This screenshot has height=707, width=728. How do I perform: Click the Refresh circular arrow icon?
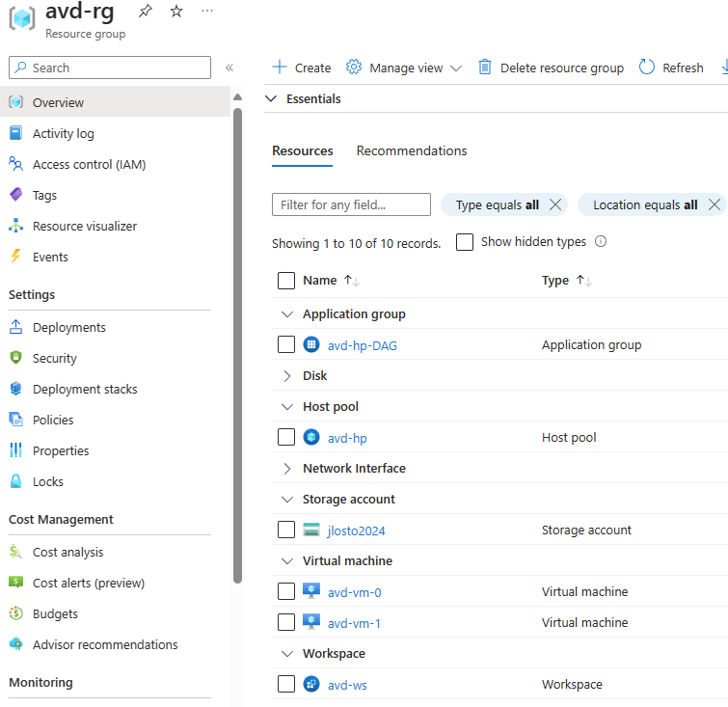click(647, 67)
